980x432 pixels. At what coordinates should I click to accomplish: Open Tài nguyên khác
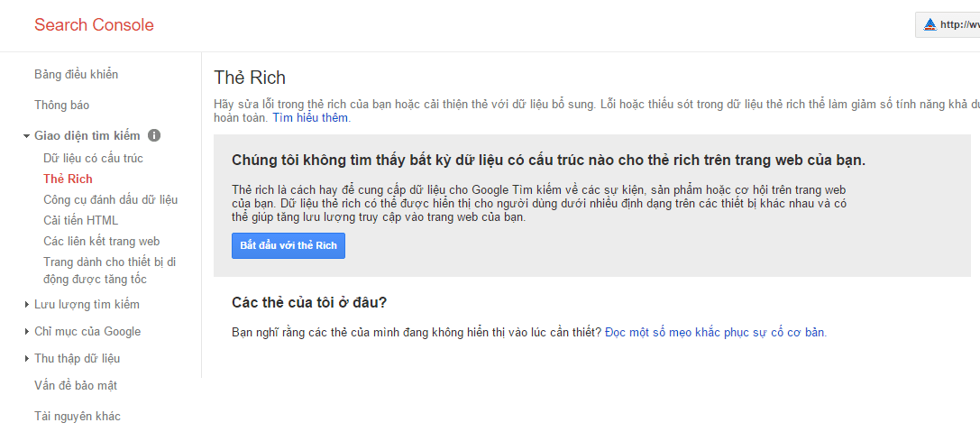[x=78, y=416]
